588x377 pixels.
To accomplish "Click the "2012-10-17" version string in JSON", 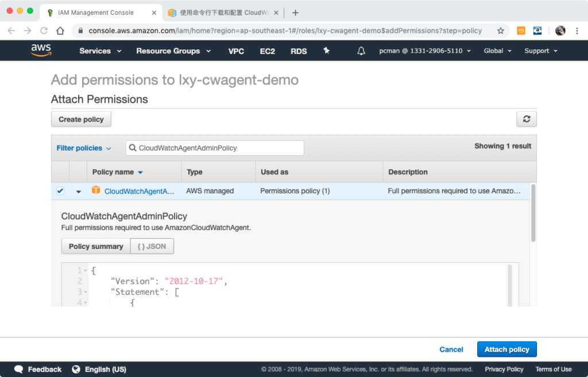I will pos(194,281).
